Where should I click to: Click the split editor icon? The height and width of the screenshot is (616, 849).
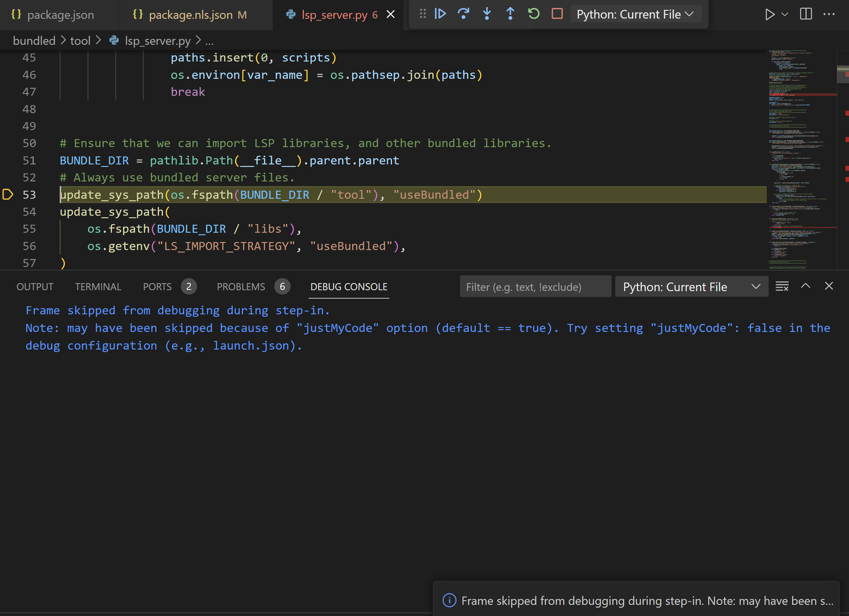pos(806,14)
